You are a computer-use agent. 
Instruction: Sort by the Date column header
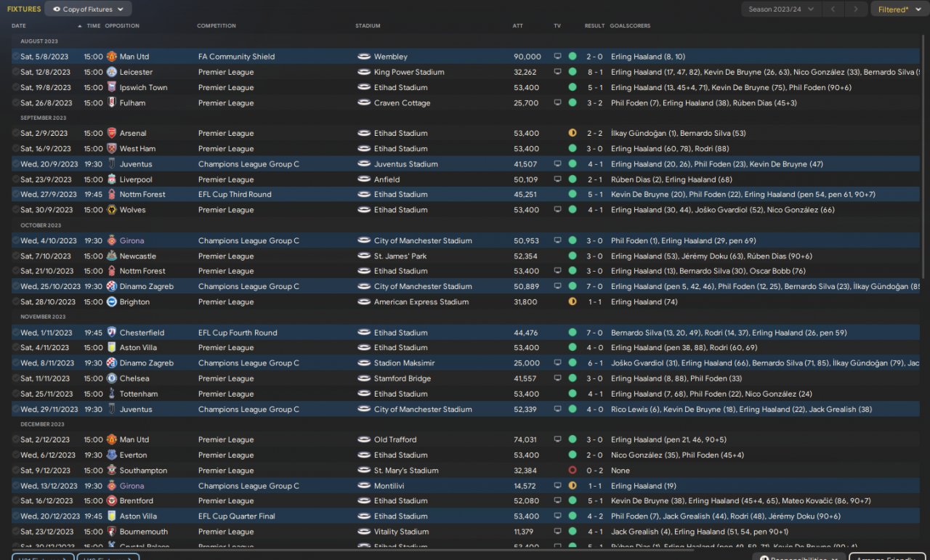tap(20, 25)
